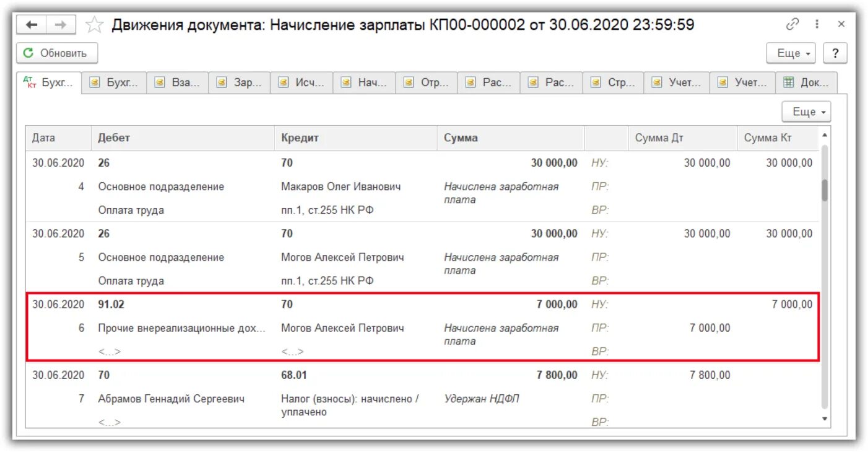Click Могов Алексей Петрович in row 6
Viewport: 868px width, 452px height.
(342, 328)
